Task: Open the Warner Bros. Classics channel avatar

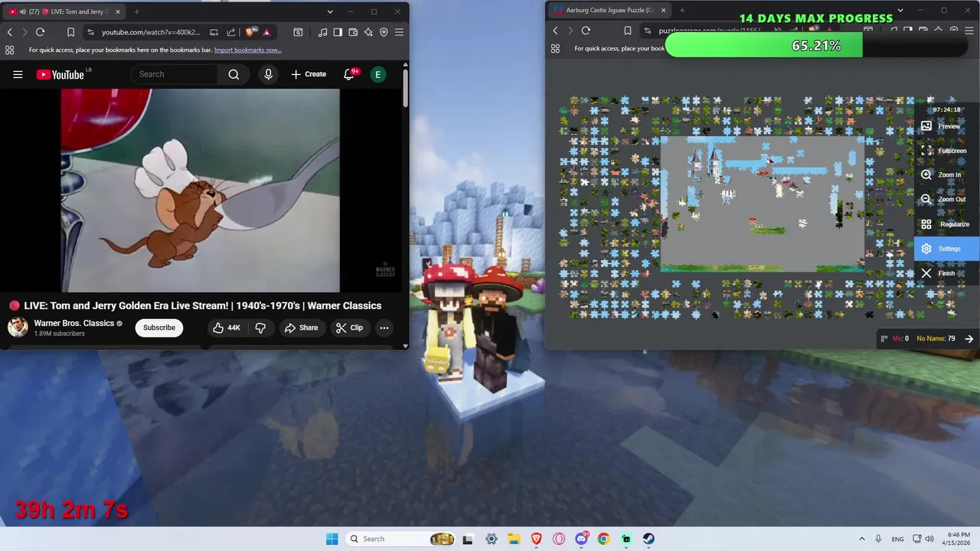Action: [18, 328]
